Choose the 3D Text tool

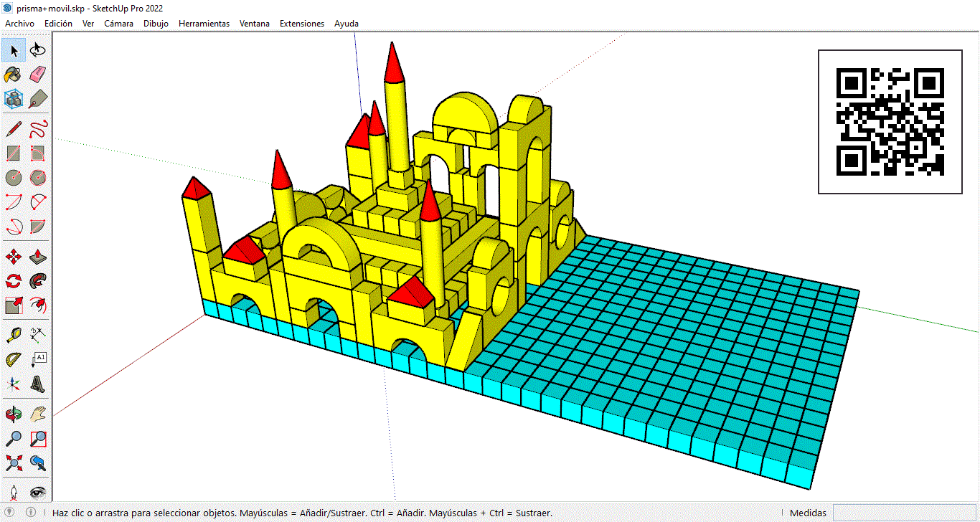tap(38, 384)
